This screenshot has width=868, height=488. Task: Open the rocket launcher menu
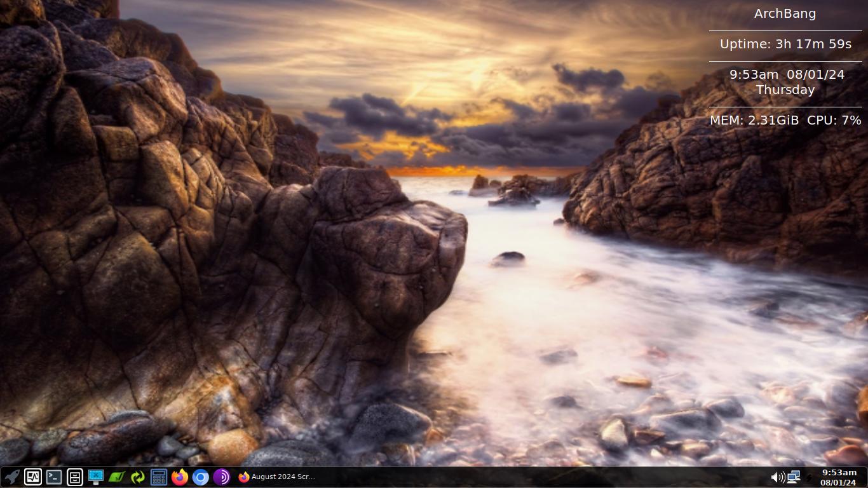[x=11, y=477]
